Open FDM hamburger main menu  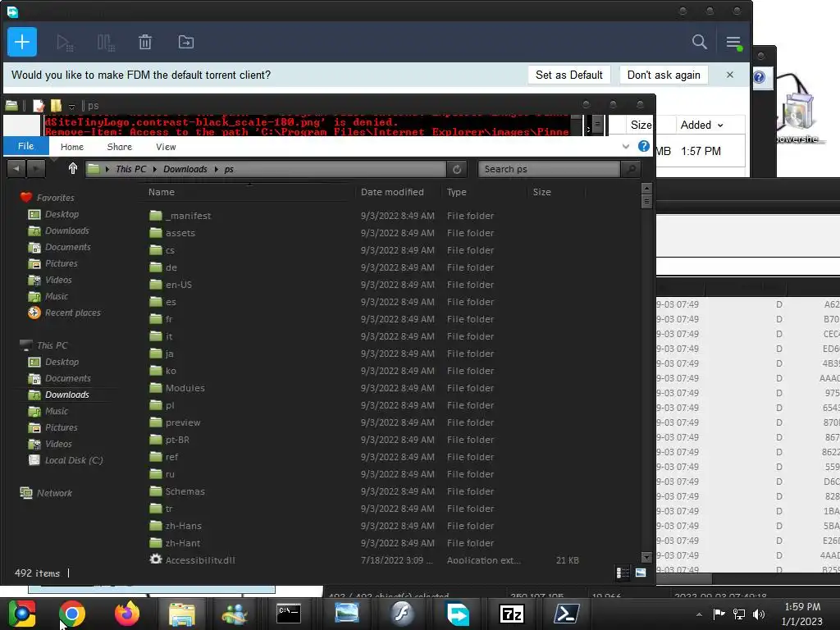click(733, 43)
